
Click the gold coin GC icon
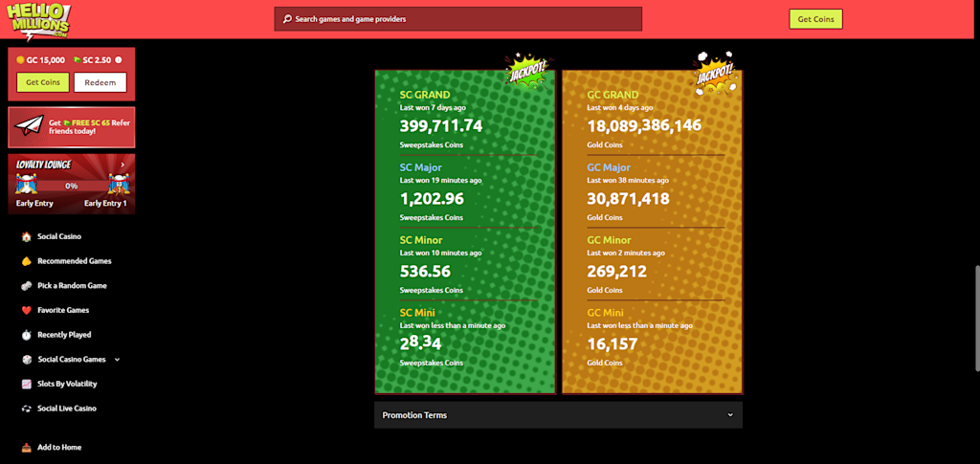tap(20, 60)
